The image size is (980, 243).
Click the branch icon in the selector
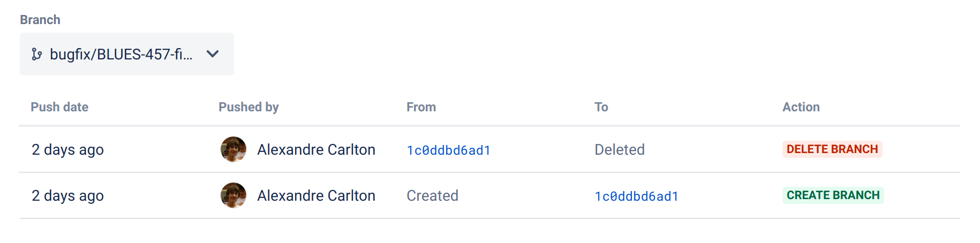36,54
